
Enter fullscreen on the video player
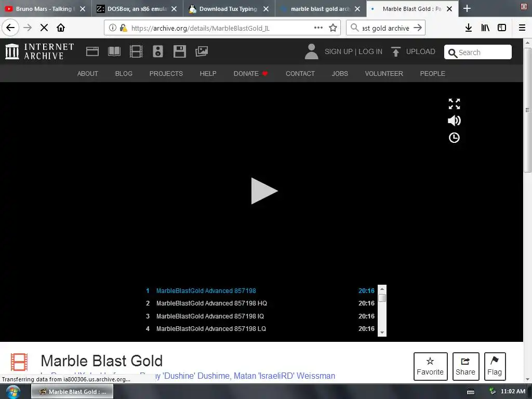click(454, 104)
